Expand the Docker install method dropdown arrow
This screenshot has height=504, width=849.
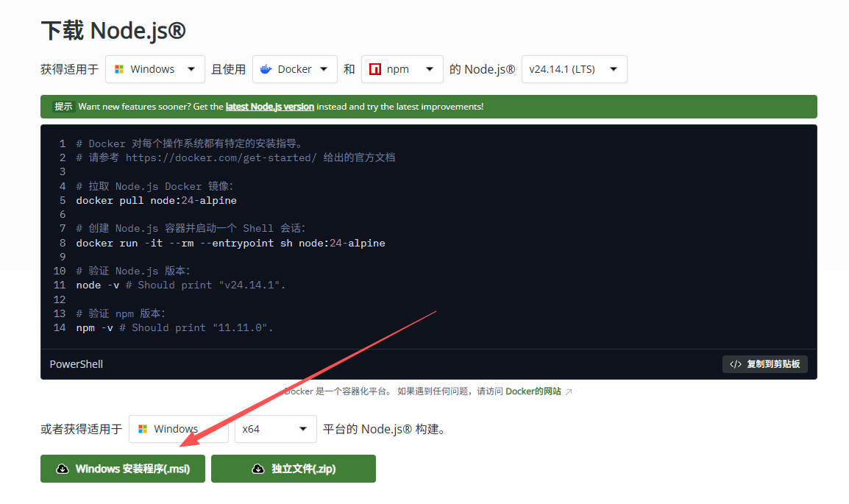pyautogui.click(x=324, y=69)
